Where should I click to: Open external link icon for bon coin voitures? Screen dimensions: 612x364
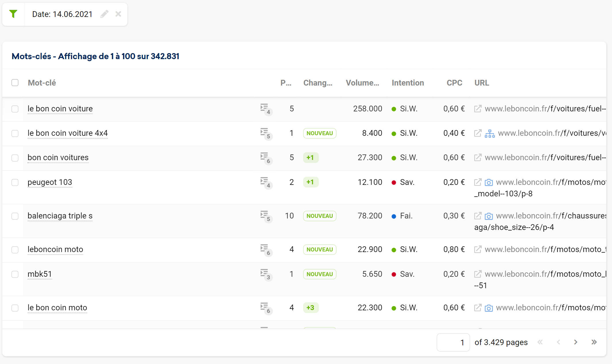tap(478, 158)
